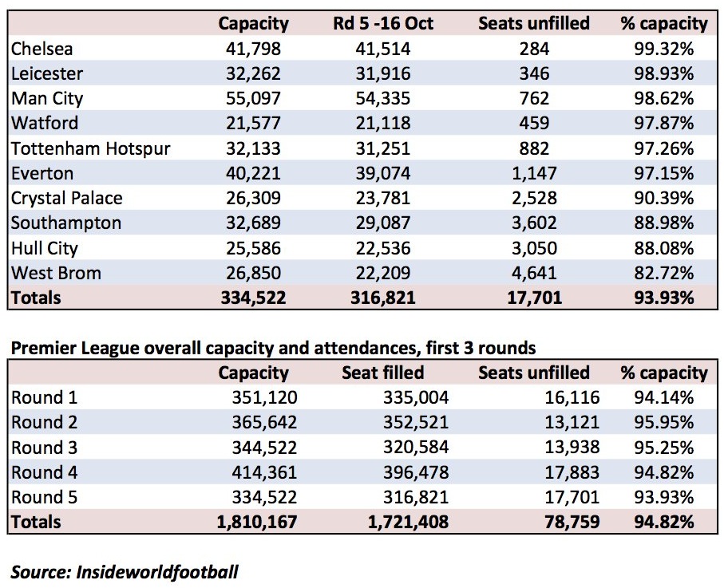Select West Brom seats unfilled 4,641
Viewport: 724px width, 588px height.
click(534, 273)
